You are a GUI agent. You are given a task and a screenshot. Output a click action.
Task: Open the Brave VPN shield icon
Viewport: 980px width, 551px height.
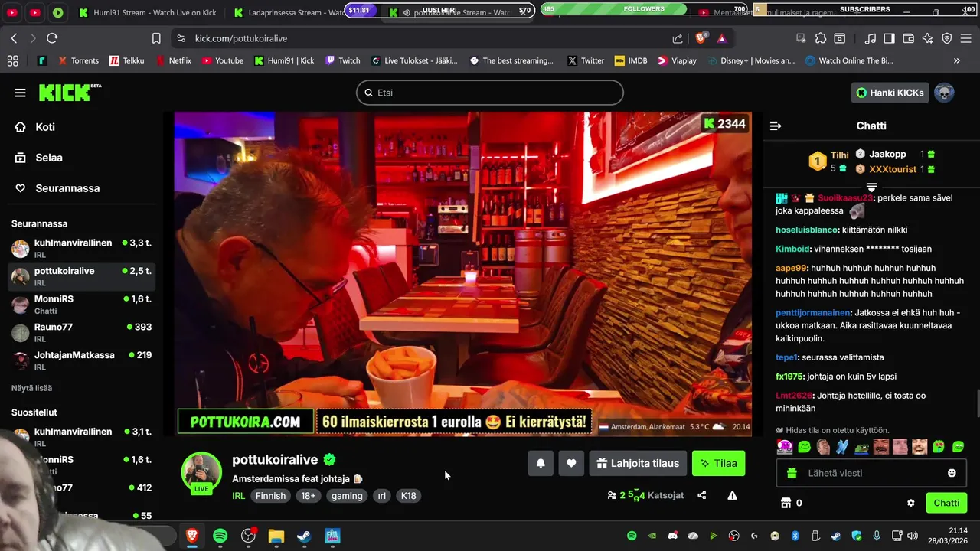947,38
